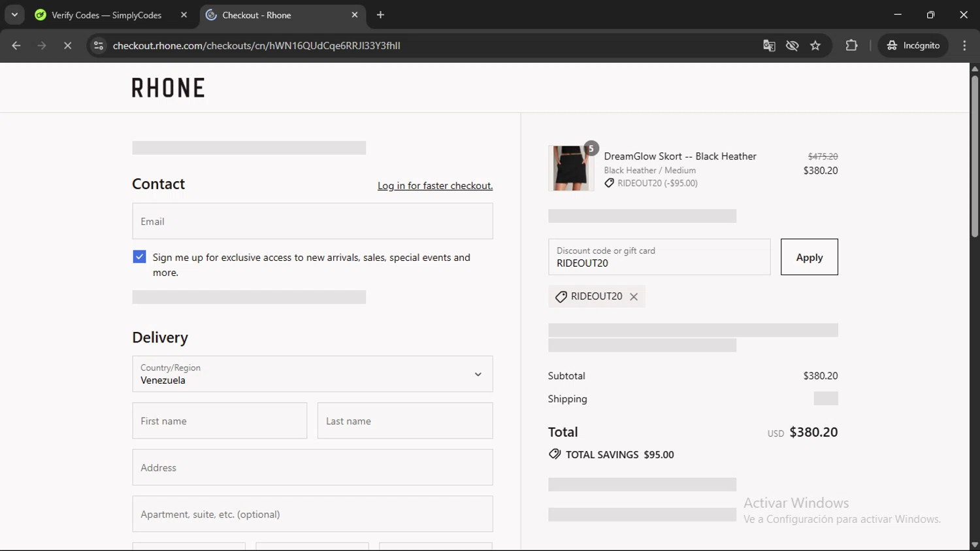The image size is (980, 551).
Task: Open the tab search dropdown arrow
Action: tap(14, 15)
